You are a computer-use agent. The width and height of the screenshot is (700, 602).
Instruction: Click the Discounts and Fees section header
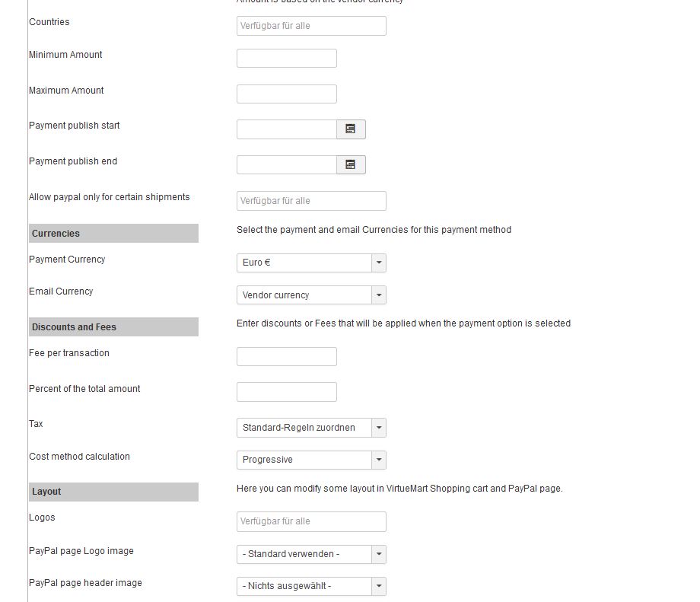point(113,327)
